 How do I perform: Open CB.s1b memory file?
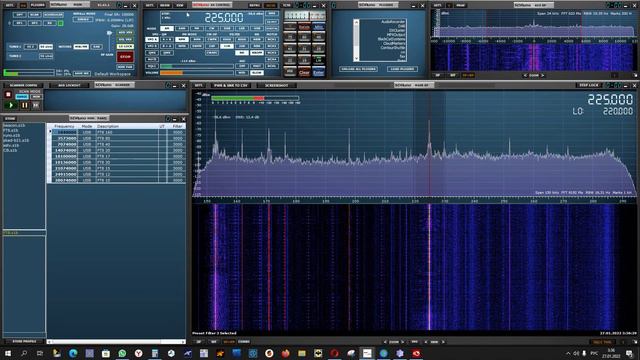click(10, 150)
